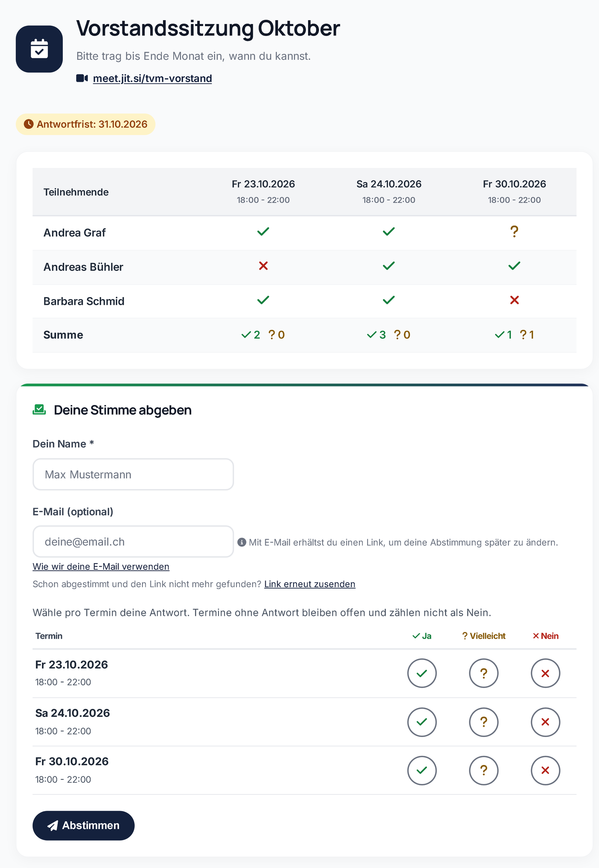The width and height of the screenshot is (599, 868).
Task: Click Barbara Schmid's red cross for Fr 30.10.2026
Action: tap(514, 300)
